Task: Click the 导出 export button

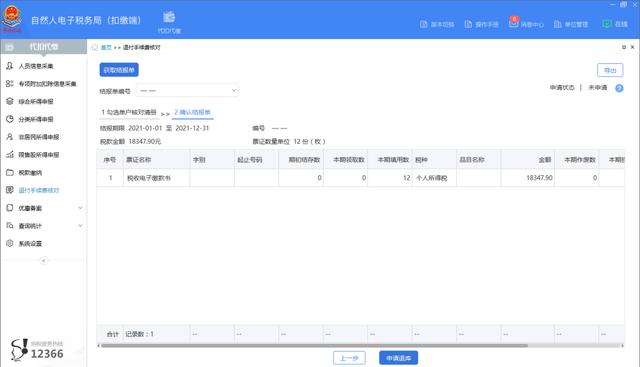Action: point(610,70)
